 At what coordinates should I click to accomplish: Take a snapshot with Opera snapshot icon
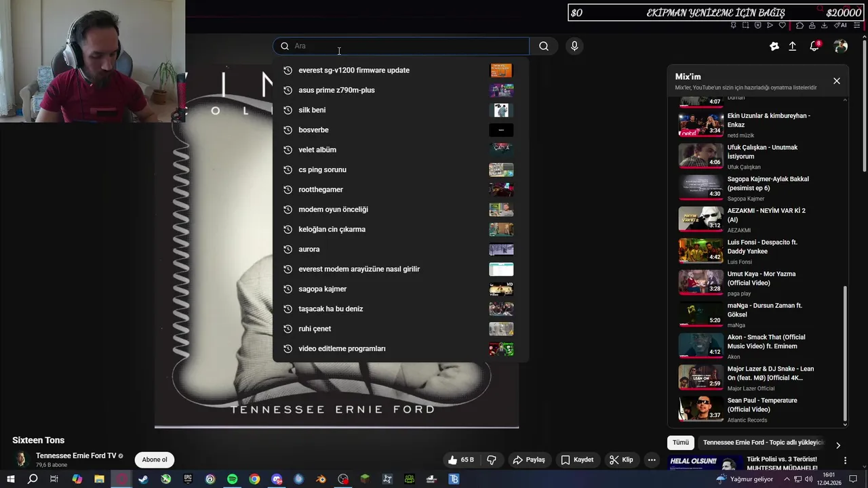pyautogui.click(x=746, y=25)
